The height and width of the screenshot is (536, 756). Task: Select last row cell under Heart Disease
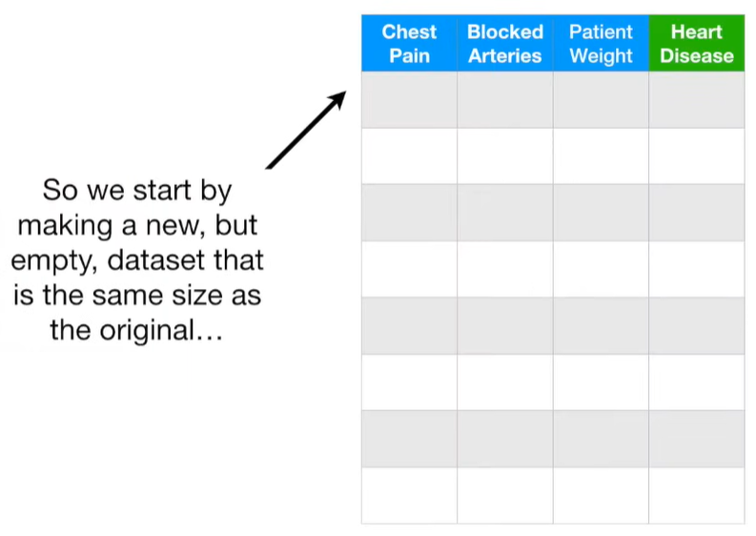pos(697,494)
